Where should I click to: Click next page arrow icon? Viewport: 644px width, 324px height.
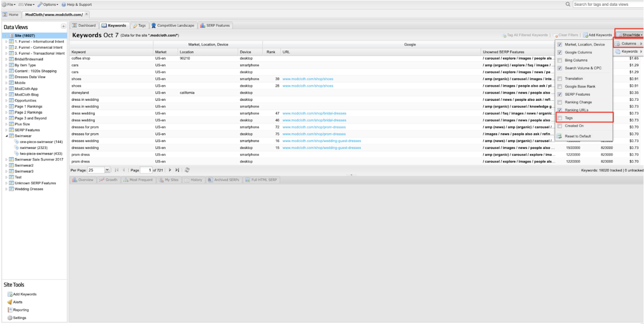tap(170, 170)
